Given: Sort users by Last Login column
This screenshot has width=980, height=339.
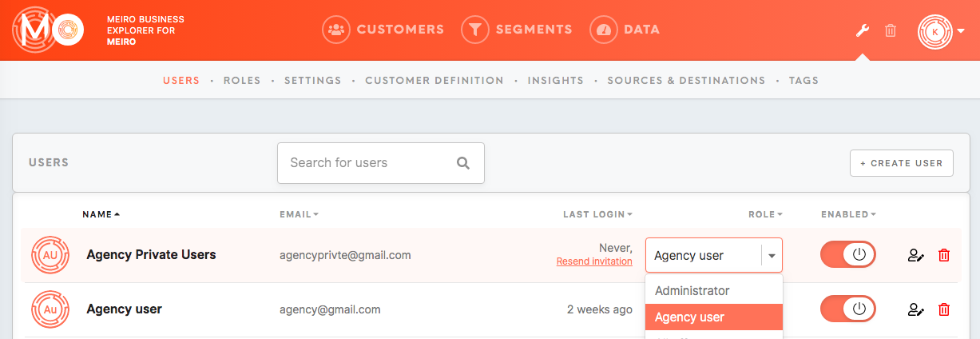Looking at the screenshot, I should [597, 214].
